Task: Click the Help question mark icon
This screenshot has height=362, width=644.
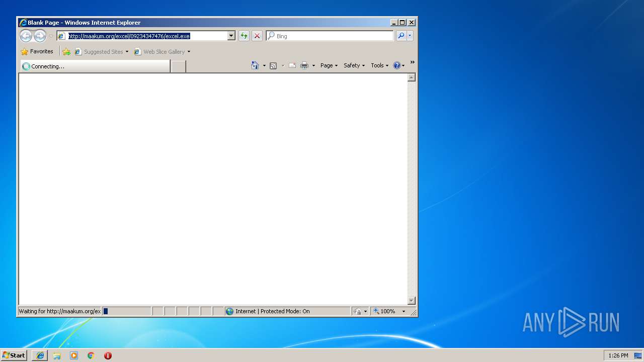Action: click(x=397, y=65)
